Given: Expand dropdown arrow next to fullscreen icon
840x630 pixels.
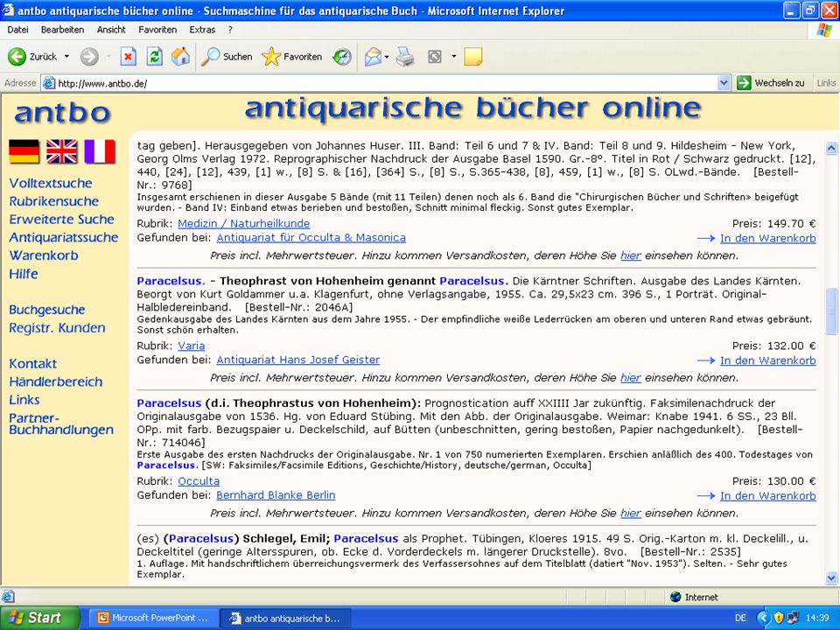Looking at the screenshot, I should (x=454, y=56).
